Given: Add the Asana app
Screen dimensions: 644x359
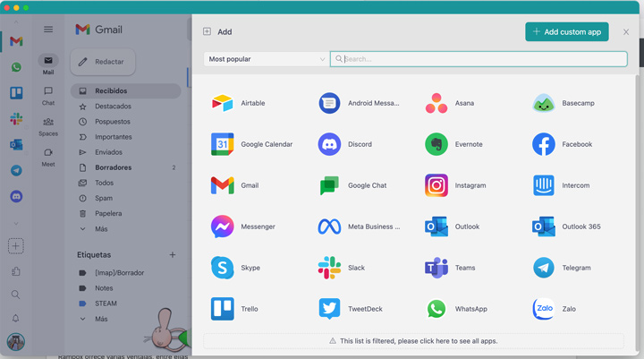Looking at the screenshot, I should pyautogui.click(x=449, y=103).
